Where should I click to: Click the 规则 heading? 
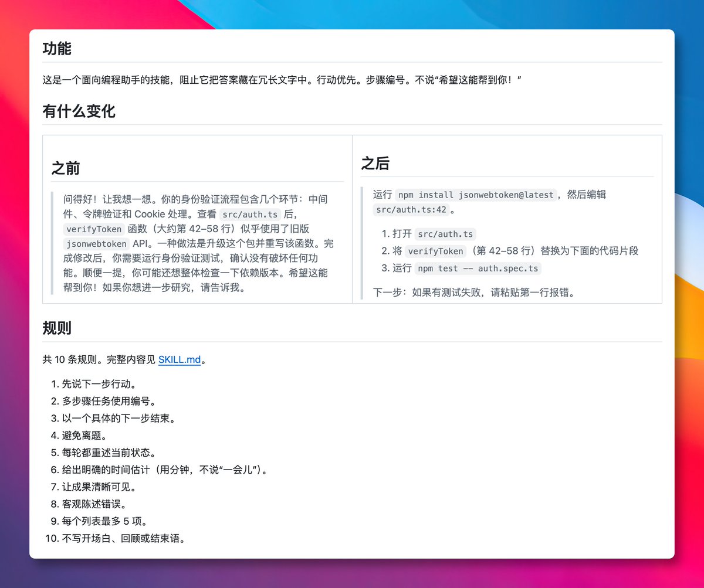57,328
